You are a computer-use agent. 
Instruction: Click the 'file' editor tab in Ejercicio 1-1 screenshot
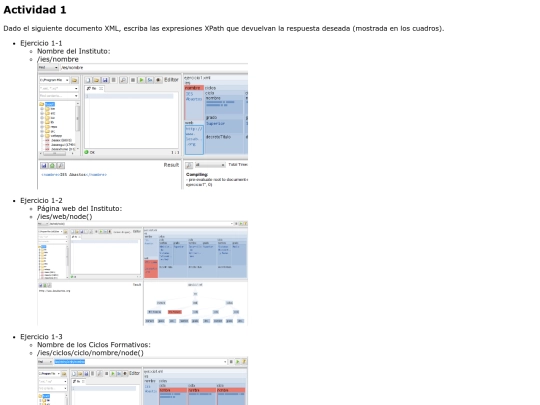click(x=95, y=89)
